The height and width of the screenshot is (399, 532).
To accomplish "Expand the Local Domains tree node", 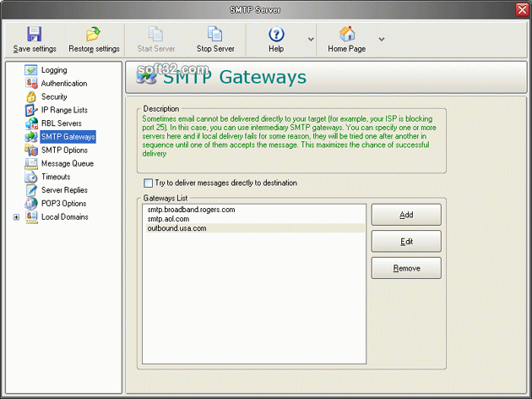I will coord(16,217).
